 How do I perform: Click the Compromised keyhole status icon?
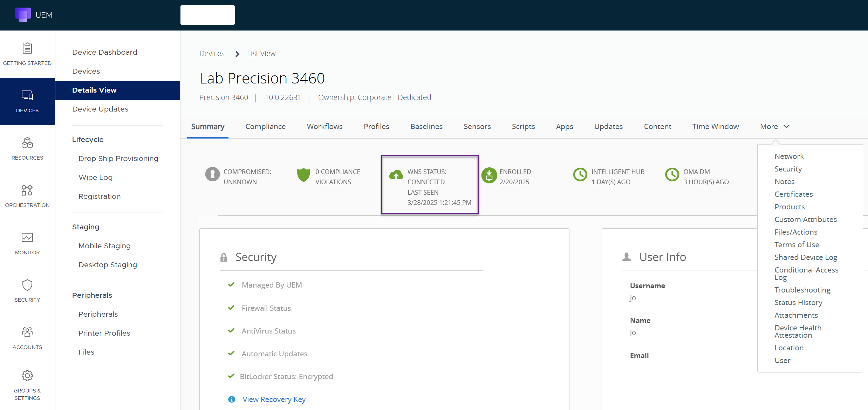coord(212,174)
